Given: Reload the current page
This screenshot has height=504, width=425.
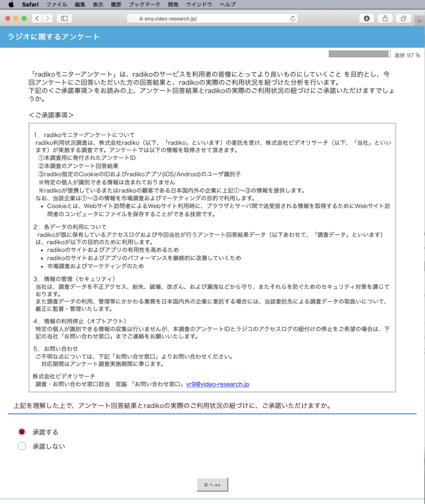Looking at the screenshot, I should coord(293,18).
